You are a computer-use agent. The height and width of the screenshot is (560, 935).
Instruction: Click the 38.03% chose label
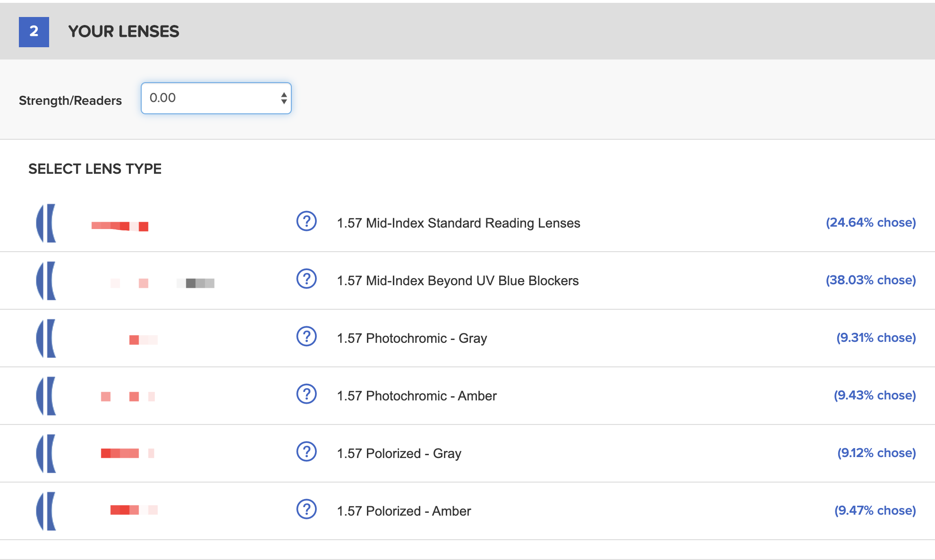pos(871,280)
